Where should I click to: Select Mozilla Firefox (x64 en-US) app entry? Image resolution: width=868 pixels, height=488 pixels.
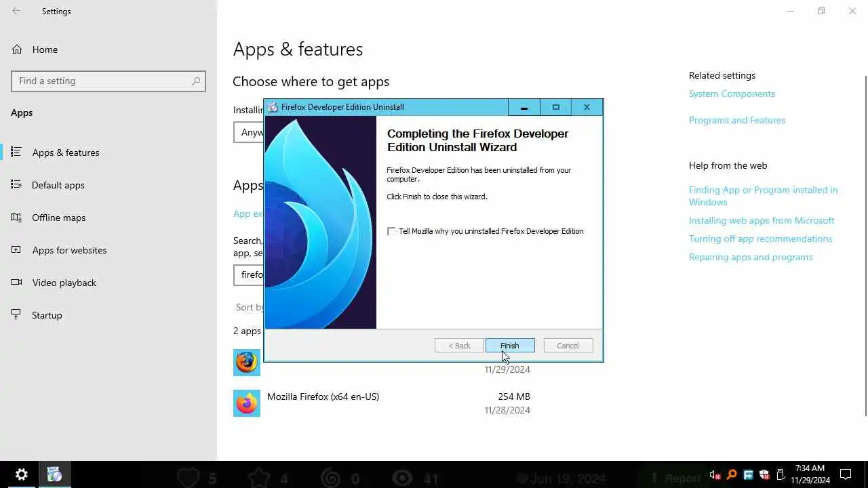tap(382, 403)
